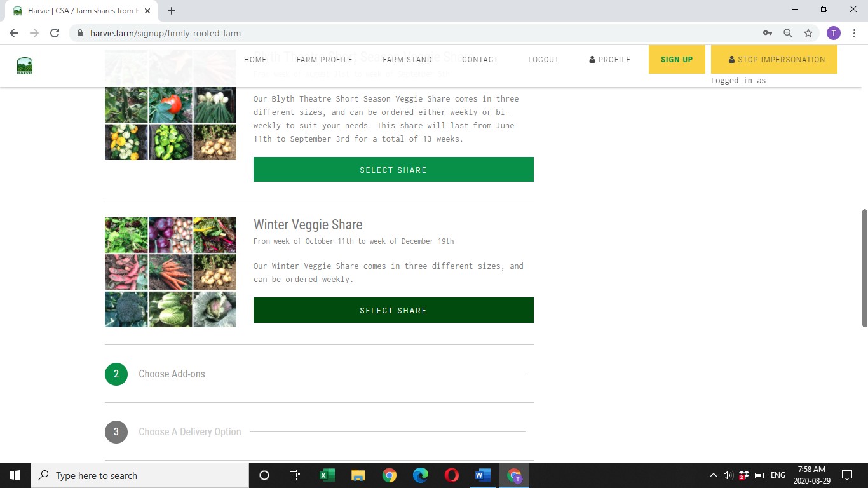Click the Windows search box on the taskbar
This screenshot has height=488, width=868.
pyautogui.click(x=140, y=475)
